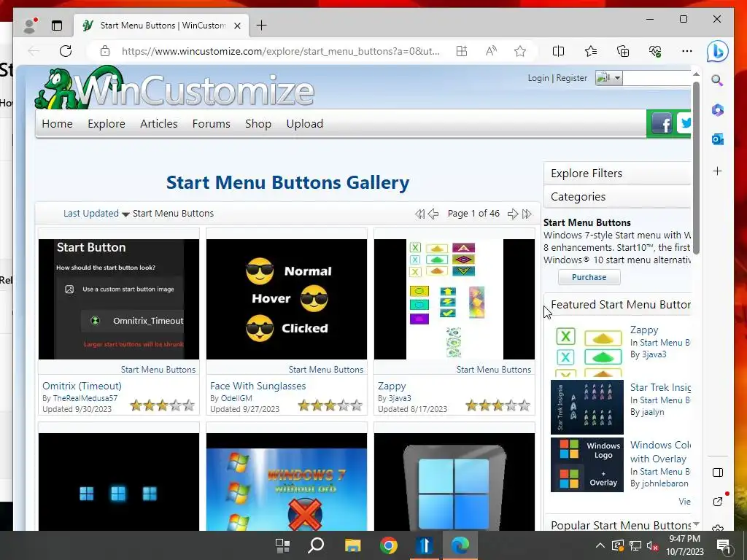Open the notification center icon
Image resolution: width=747 pixels, height=560 pixels.
(x=724, y=546)
